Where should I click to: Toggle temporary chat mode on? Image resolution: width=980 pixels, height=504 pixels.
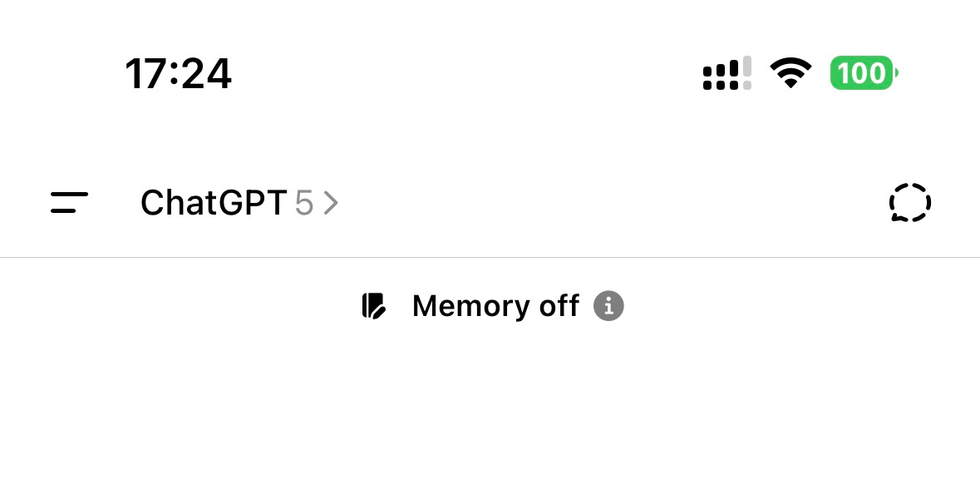click(x=909, y=202)
